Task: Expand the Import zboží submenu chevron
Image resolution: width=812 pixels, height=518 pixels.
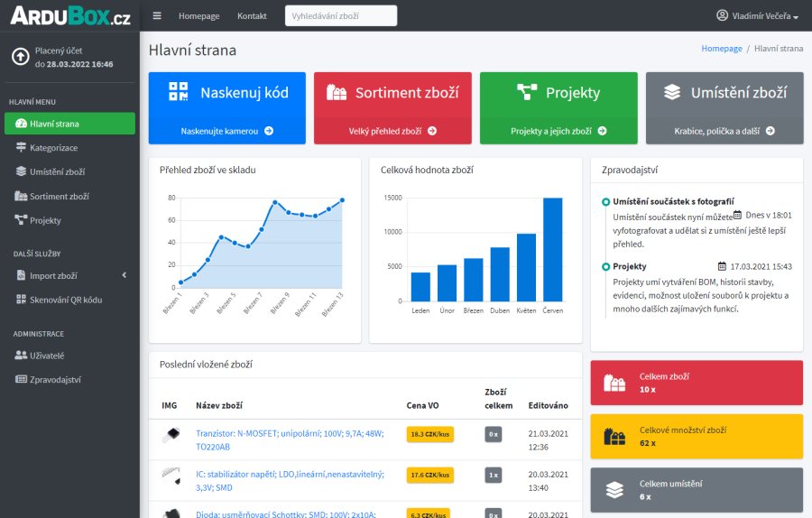Action: pos(124,275)
